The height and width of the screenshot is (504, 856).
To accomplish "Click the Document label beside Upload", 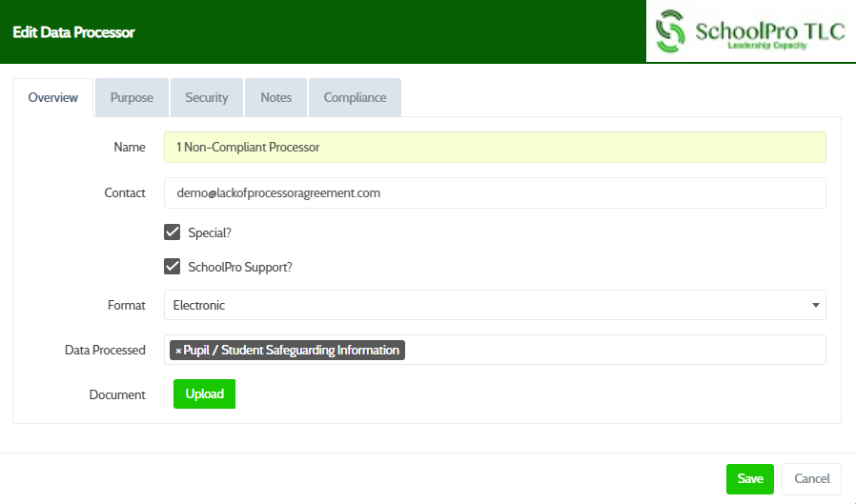I will [x=117, y=394].
